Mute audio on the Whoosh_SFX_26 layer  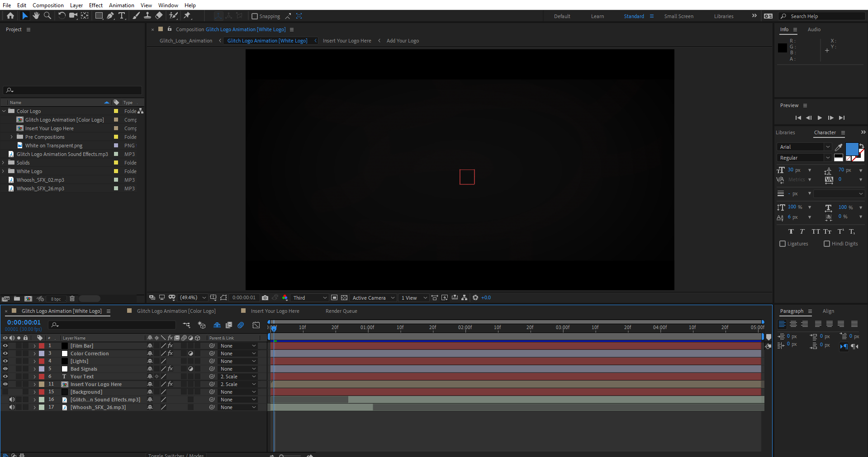click(x=12, y=407)
